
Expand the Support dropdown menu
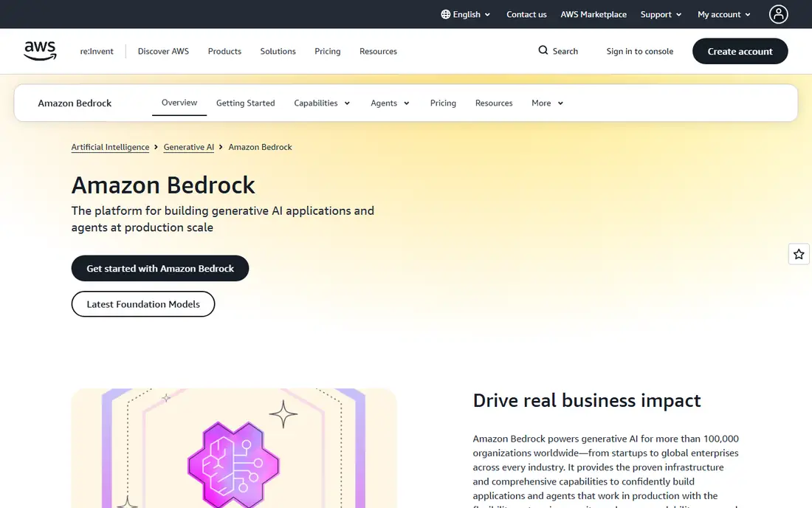661,15
